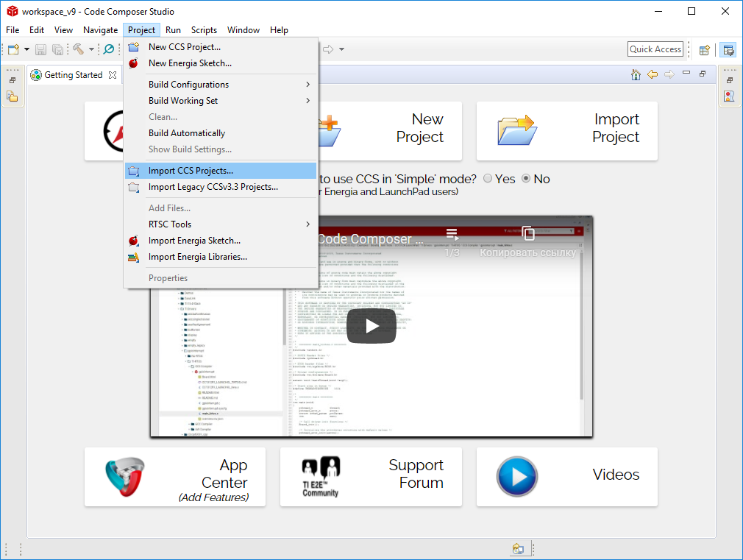
Task: Select No for Simple mode
Action: click(526, 178)
